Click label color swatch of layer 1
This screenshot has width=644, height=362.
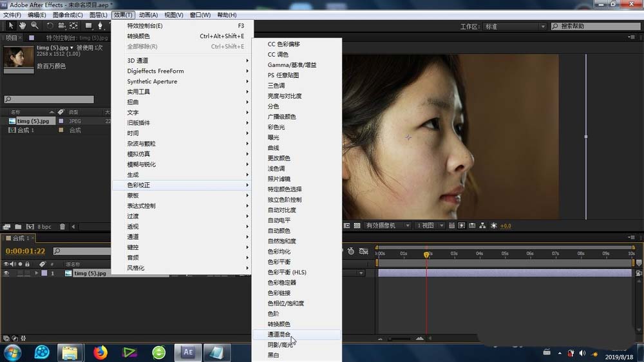(44, 273)
